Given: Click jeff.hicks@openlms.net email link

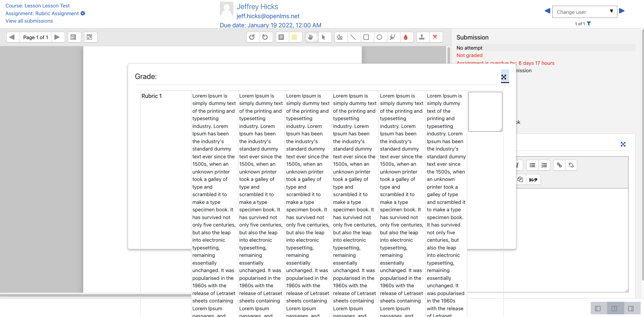Looking at the screenshot, I should click(268, 16).
